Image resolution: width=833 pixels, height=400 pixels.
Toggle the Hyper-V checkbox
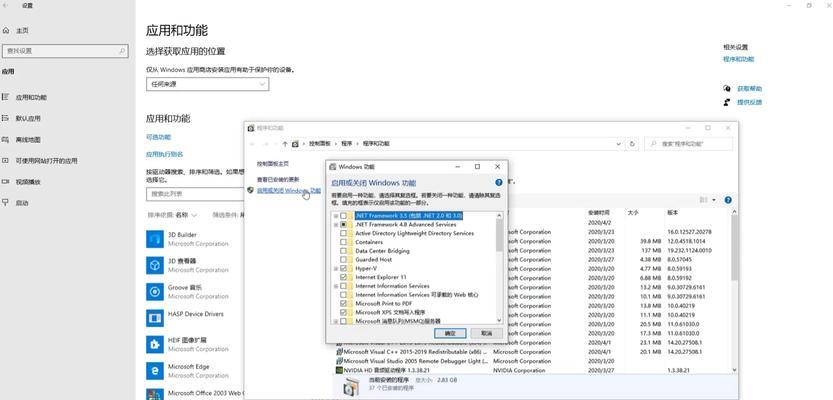(344, 269)
